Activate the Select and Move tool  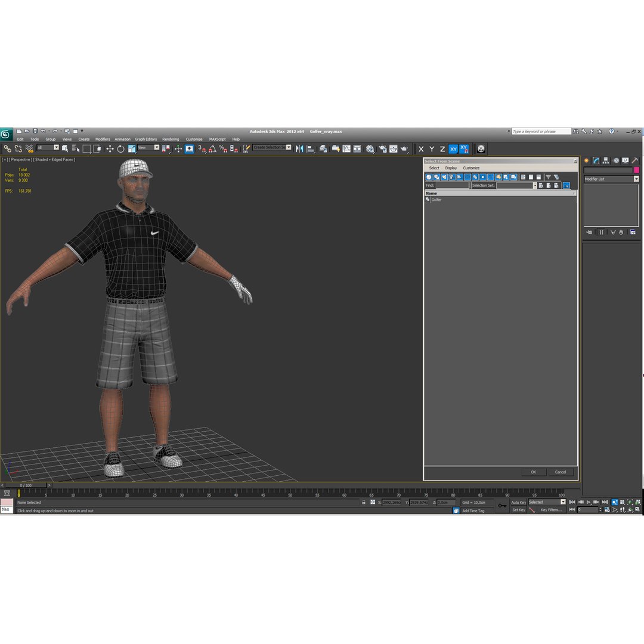(x=110, y=148)
